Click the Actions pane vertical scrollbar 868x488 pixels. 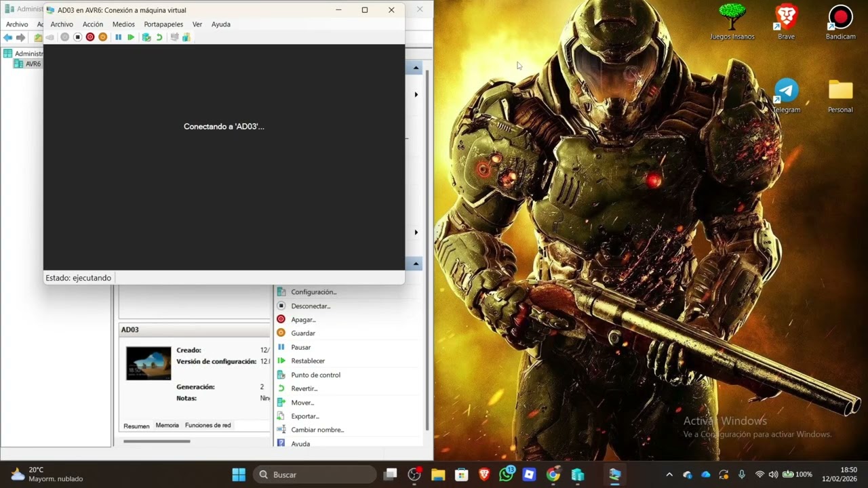pyautogui.click(x=427, y=249)
